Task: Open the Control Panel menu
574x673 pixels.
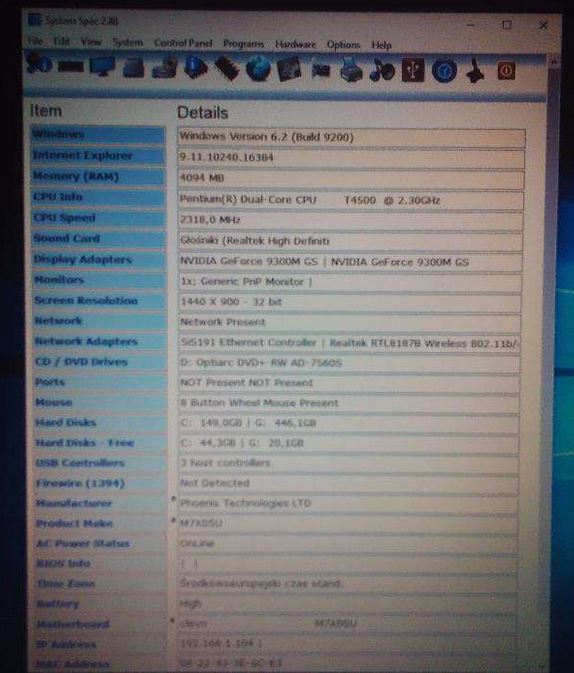Action: pos(183,43)
